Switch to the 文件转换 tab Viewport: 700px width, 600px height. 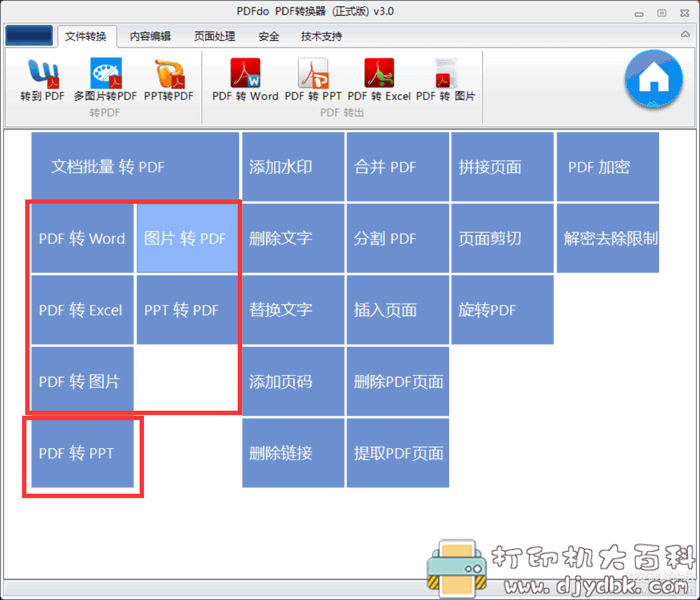pos(86,36)
